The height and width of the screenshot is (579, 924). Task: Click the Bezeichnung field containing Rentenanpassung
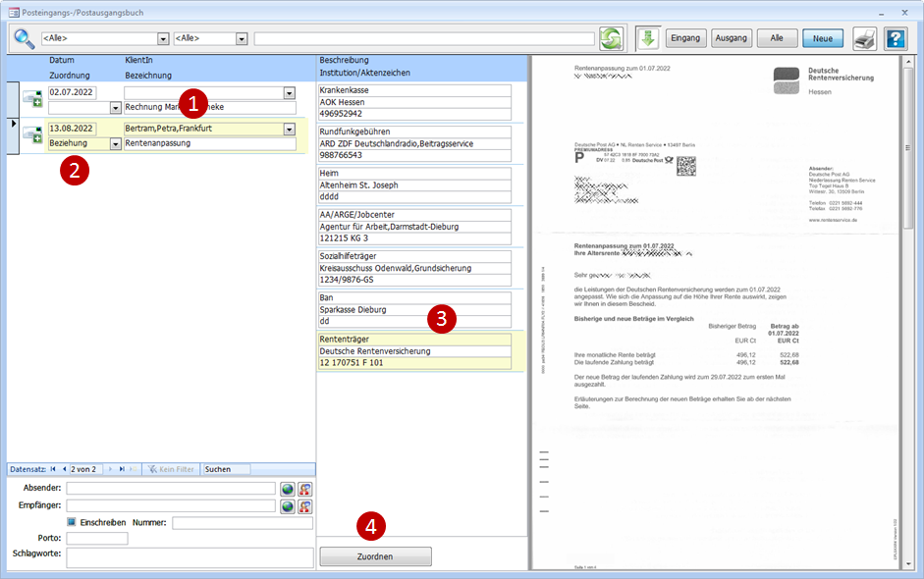click(x=210, y=143)
